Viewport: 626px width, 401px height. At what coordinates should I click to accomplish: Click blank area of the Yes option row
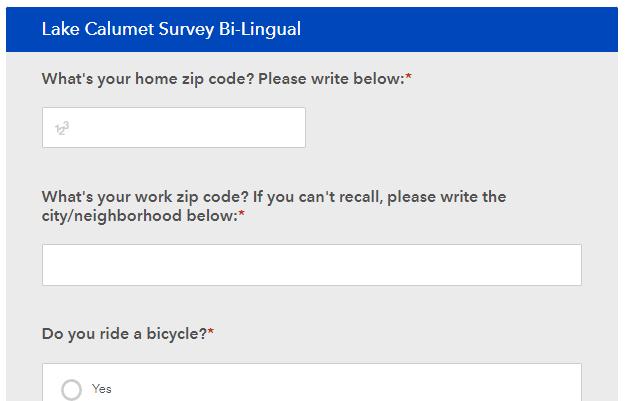click(x=350, y=388)
